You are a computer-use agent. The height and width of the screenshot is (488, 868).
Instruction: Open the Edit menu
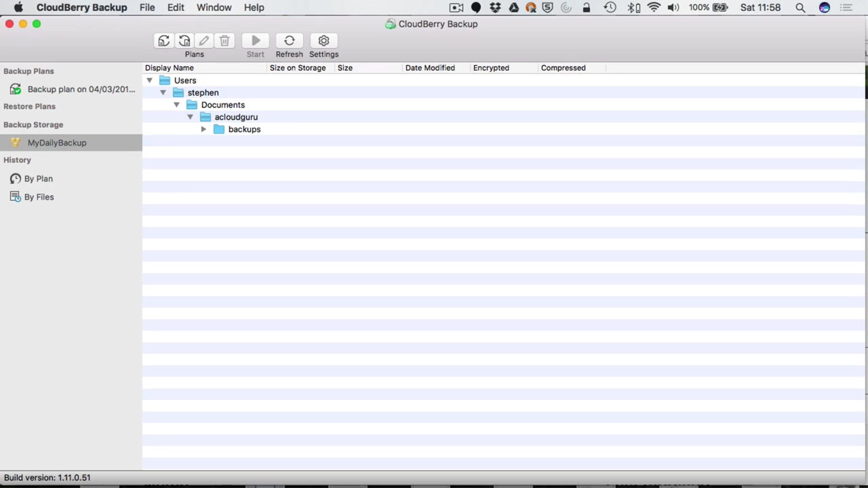(176, 7)
